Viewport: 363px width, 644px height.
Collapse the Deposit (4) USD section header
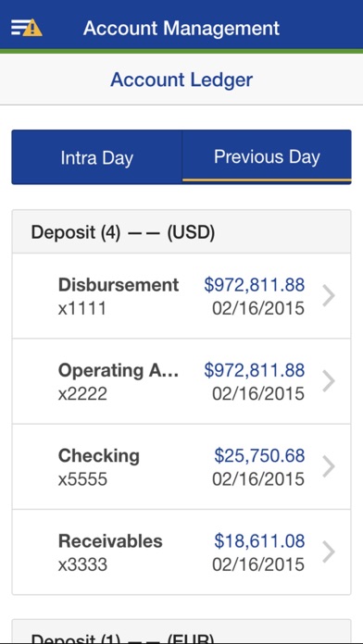coord(181,232)
